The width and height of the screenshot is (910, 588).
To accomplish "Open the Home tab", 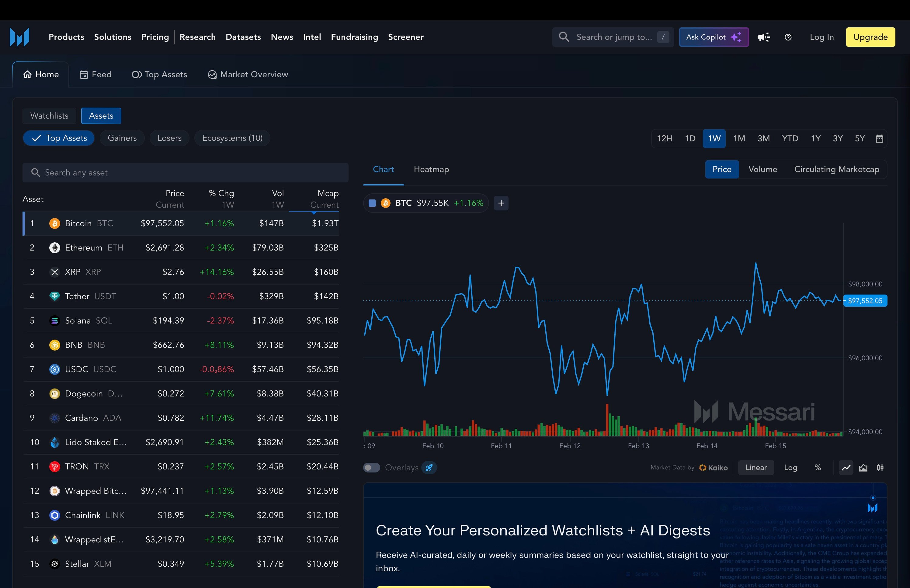I will pos(40,74).
